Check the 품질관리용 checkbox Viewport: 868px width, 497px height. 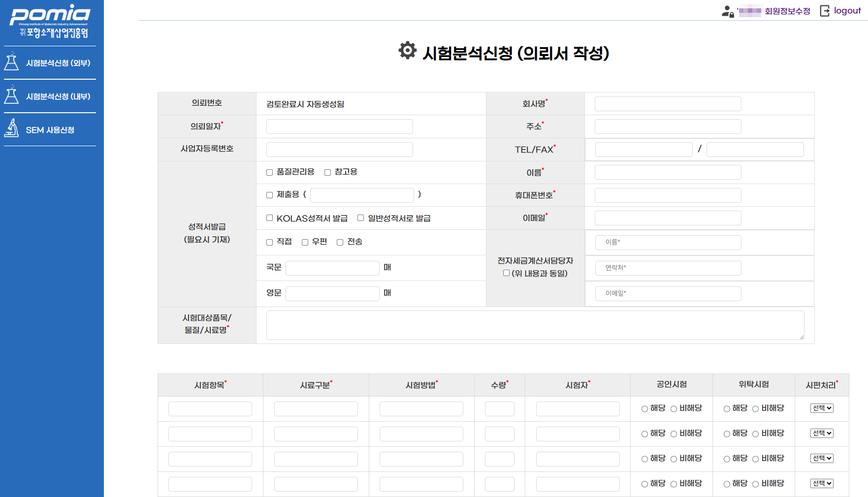(269, 172)
